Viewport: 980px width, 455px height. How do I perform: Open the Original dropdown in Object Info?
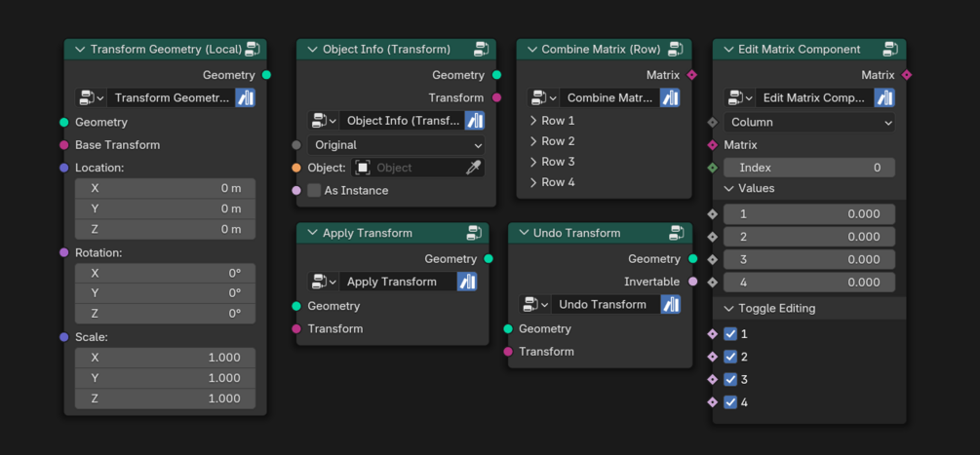(396, 144)
